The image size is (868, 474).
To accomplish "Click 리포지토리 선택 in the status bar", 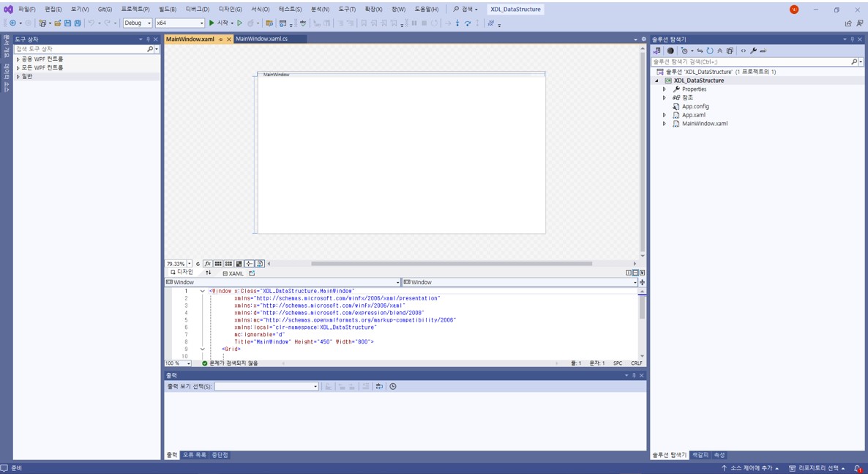I will click(817, 468).
